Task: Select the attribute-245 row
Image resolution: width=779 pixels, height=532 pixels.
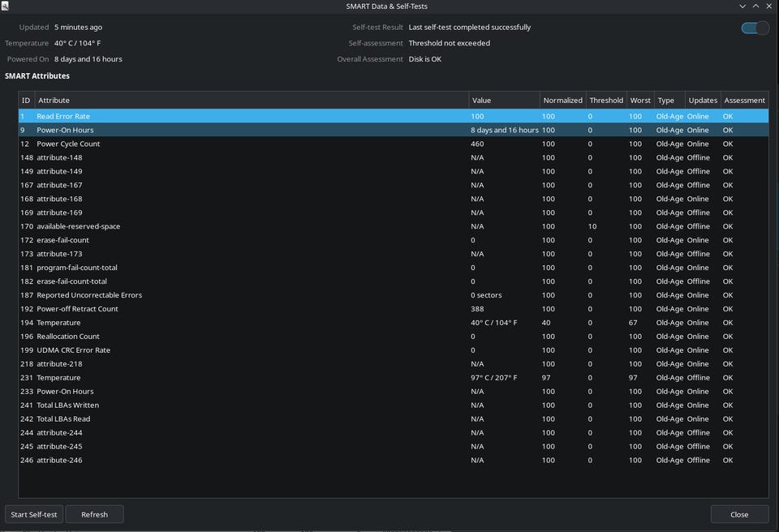Action: 394,446
